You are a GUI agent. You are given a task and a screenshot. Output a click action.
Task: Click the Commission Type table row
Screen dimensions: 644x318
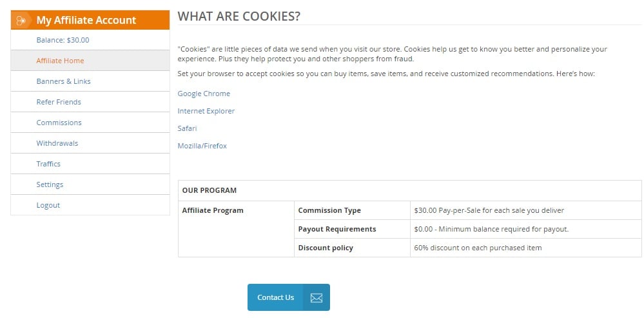468,210
